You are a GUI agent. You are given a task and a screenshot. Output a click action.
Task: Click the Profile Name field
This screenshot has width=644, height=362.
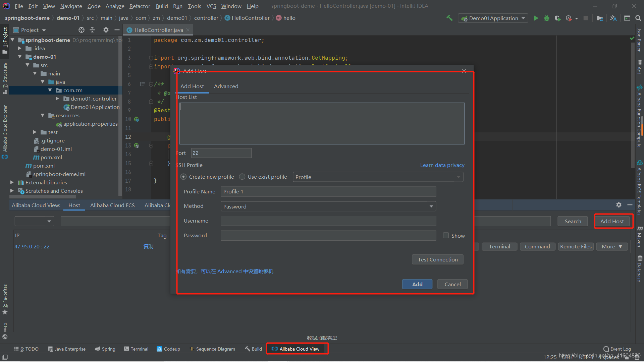coord(328,192)
